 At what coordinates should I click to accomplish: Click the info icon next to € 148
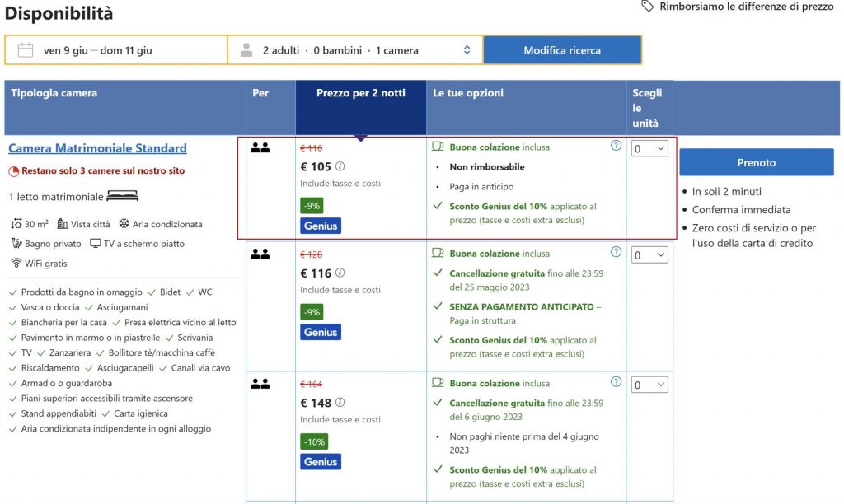point(340,403)
